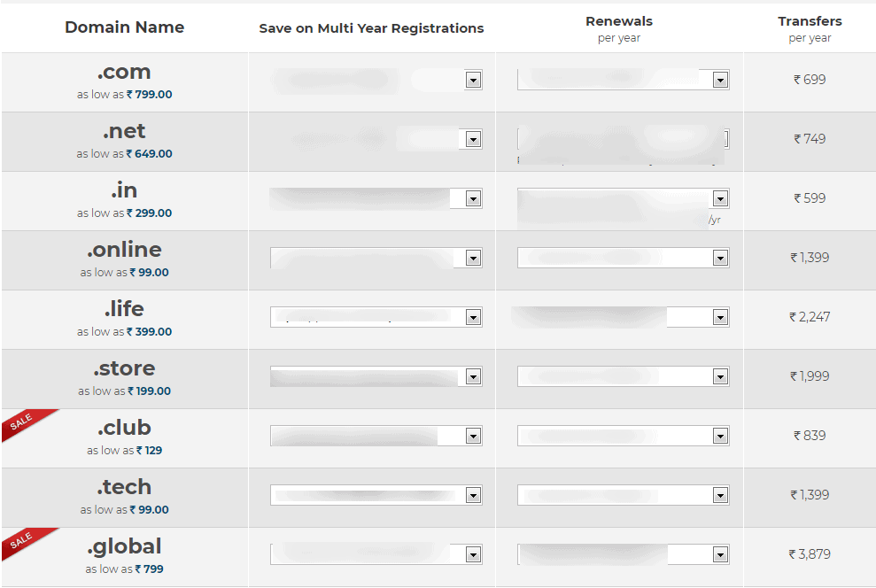Open the .club renewals dropdown
876x588 pixels.
720,435
